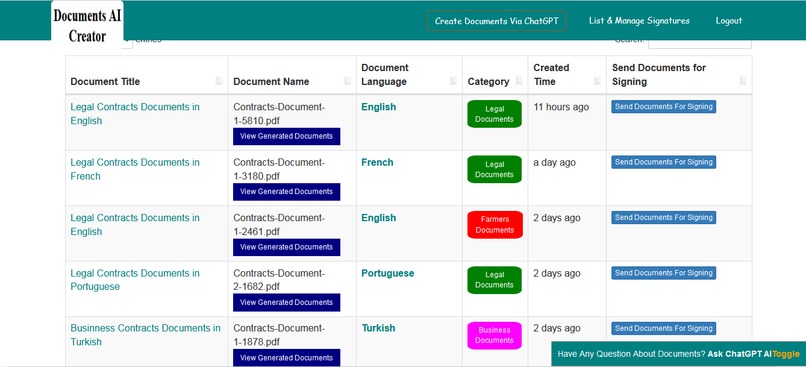Sort by Document Language column
Viewport: 806px width, 367px height.
point(409,75)
